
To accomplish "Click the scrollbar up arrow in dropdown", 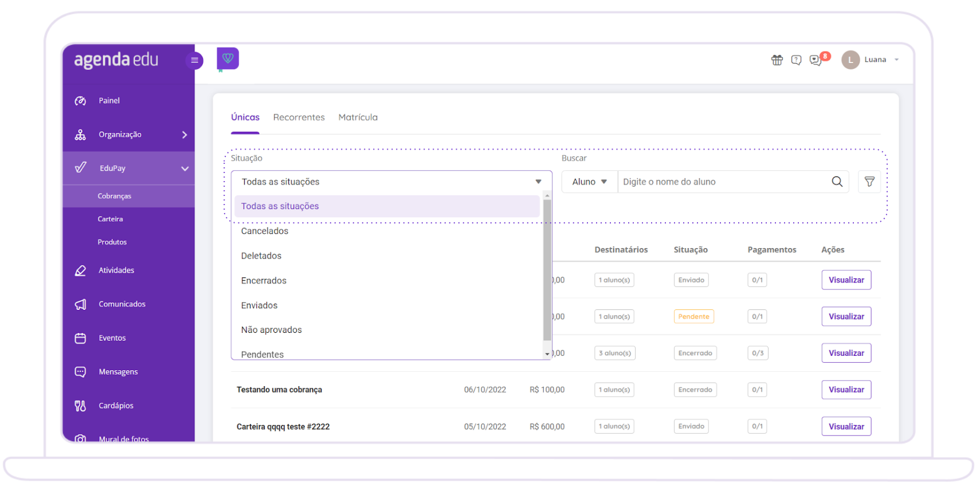I will pyautogui.click(x=547, y=196).
